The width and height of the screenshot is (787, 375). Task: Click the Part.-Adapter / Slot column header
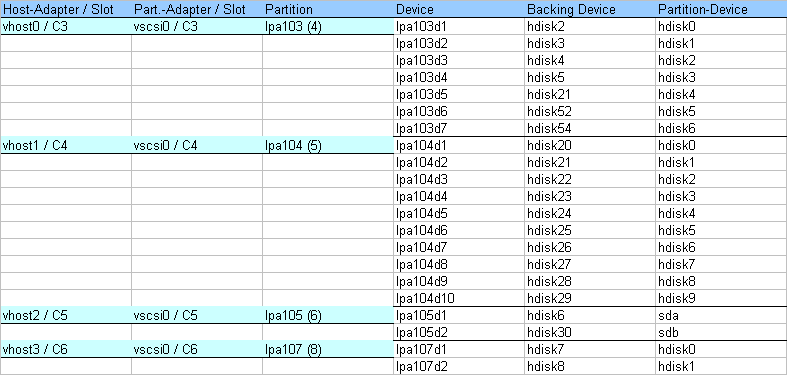coord(197,9)
